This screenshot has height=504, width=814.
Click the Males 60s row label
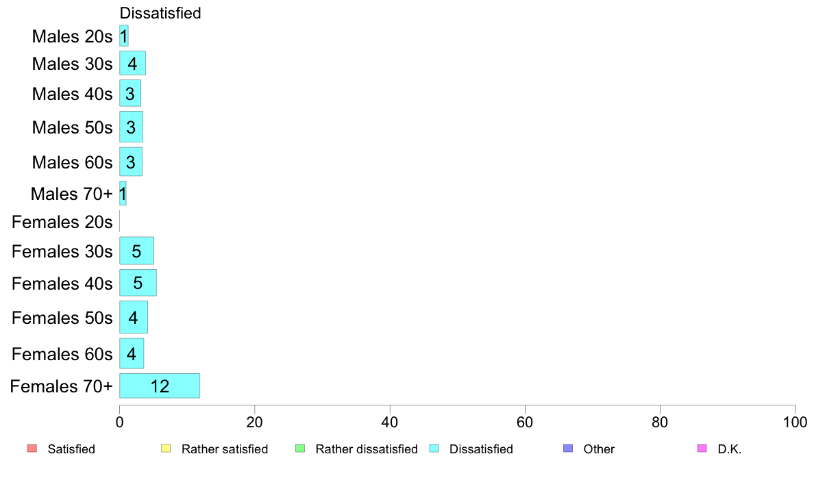(x=72, y=162)
